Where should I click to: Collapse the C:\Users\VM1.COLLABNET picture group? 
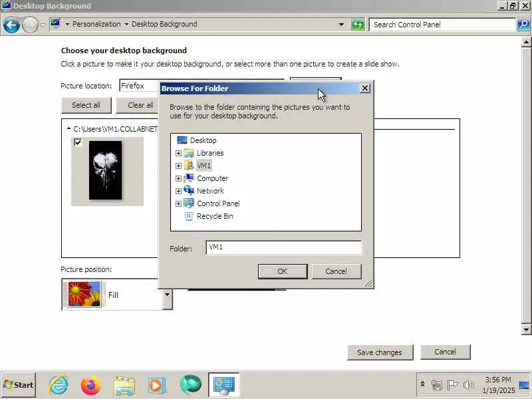(x=69, y=128)
